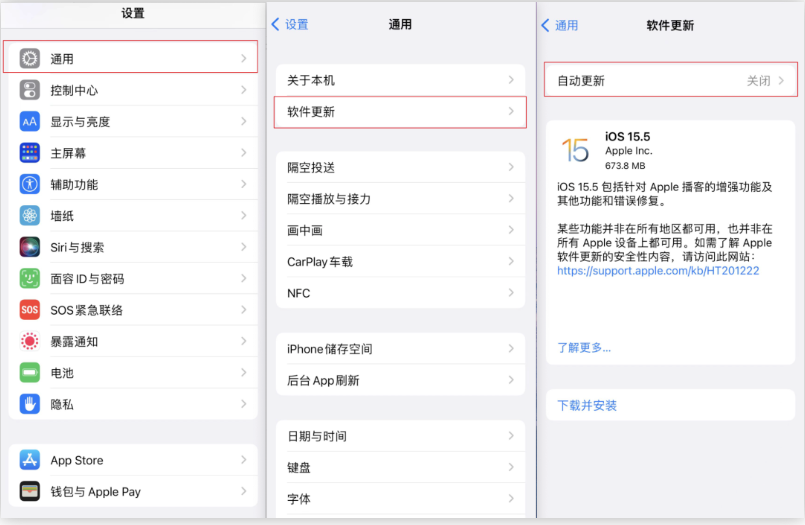Expand 后台App刷新 row chevron

point(511,380)
